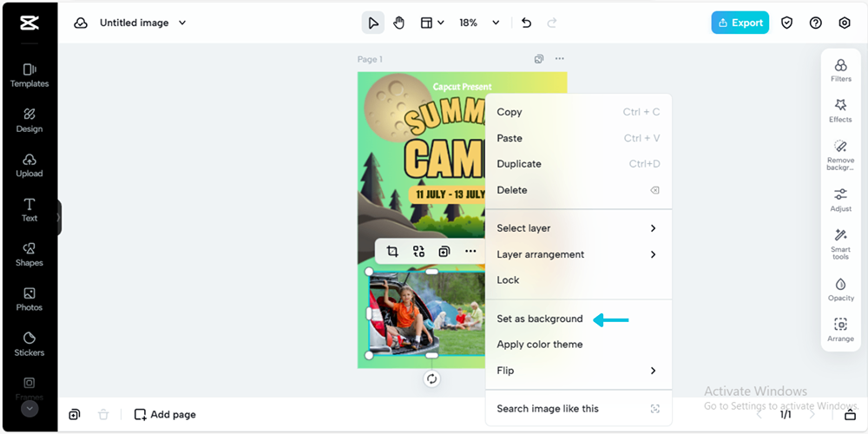Choose Paste from the context menu
This screenshot has height=434, width=868.
(578, 138)
